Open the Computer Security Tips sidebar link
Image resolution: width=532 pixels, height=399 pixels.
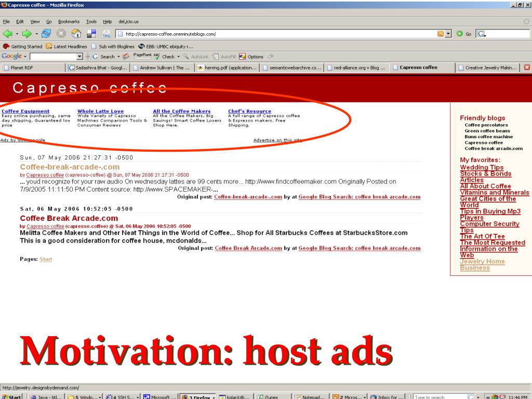click(489, 227)
